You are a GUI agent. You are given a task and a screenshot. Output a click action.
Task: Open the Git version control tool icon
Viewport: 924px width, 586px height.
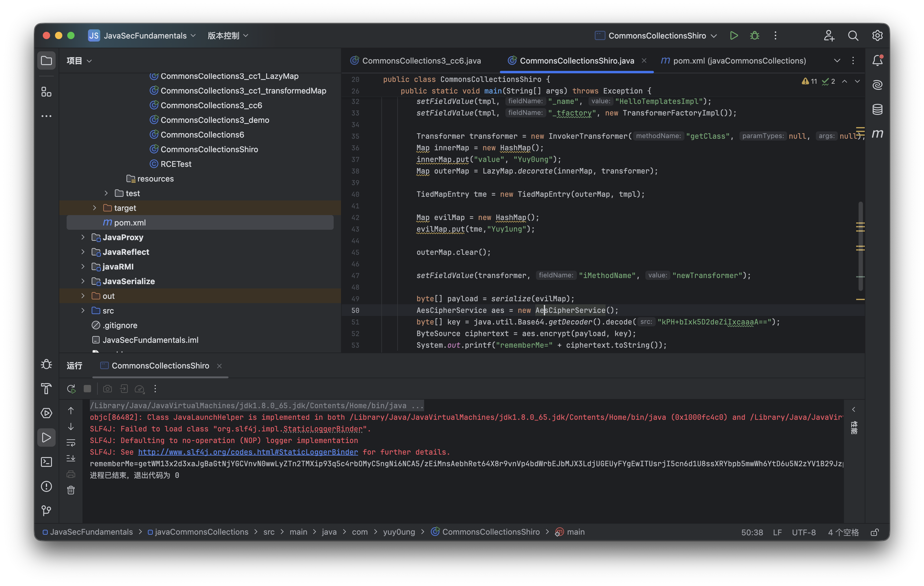[x=46, y=510]
